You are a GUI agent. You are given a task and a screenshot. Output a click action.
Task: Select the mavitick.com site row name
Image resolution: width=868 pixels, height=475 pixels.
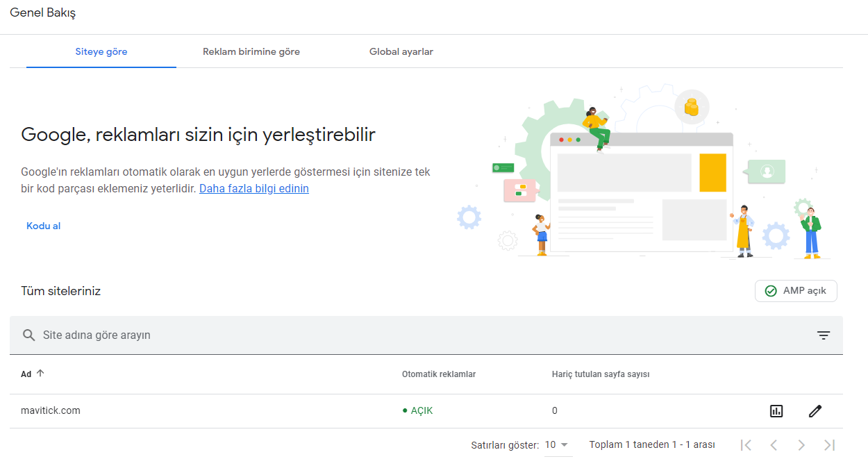tap(51, 410)
